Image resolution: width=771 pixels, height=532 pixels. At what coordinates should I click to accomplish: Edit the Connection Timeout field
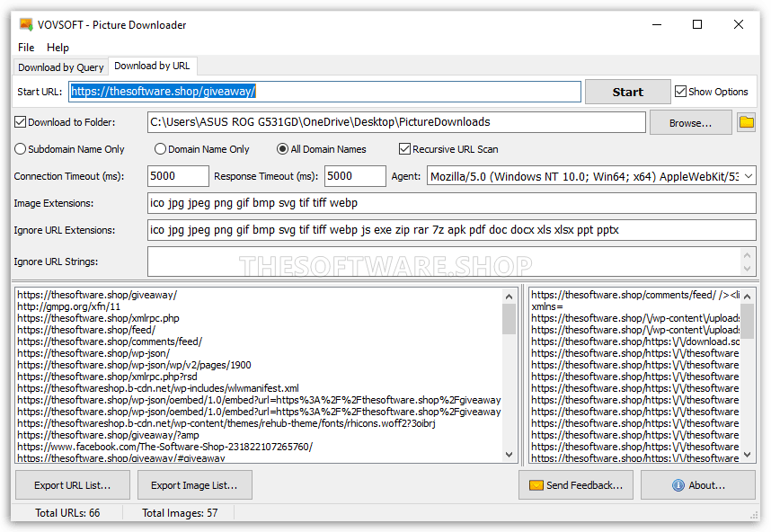(178, 176)
